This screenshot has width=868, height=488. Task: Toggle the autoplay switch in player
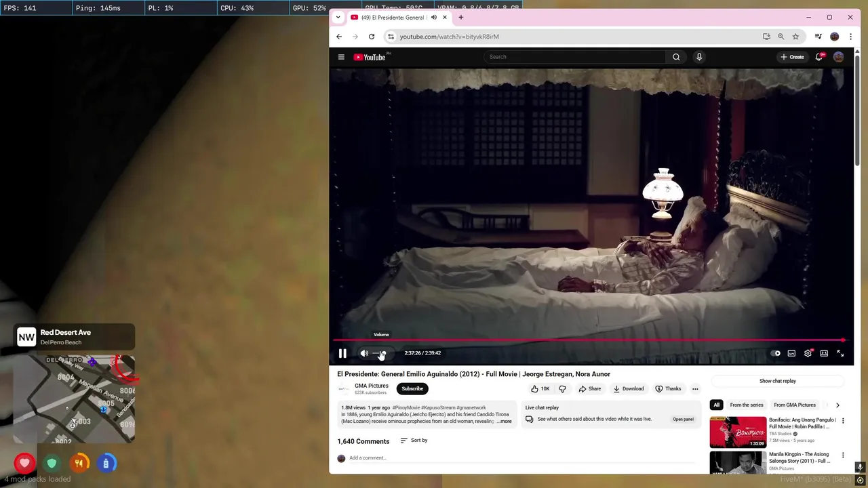click(776, 353)
